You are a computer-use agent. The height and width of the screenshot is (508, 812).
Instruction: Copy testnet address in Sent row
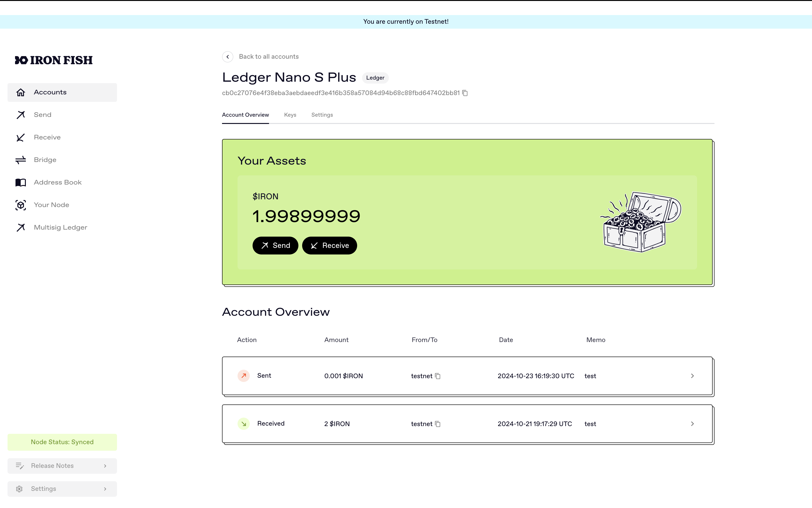pyautogui.click(x=437, y=376)
